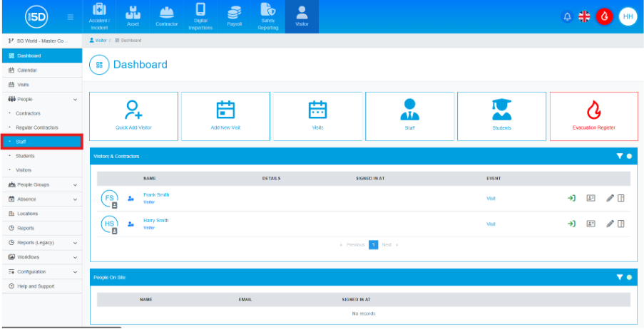Open Staff under People in sidebar
Screen dimensions: 644x329
[x=42, y=142]
